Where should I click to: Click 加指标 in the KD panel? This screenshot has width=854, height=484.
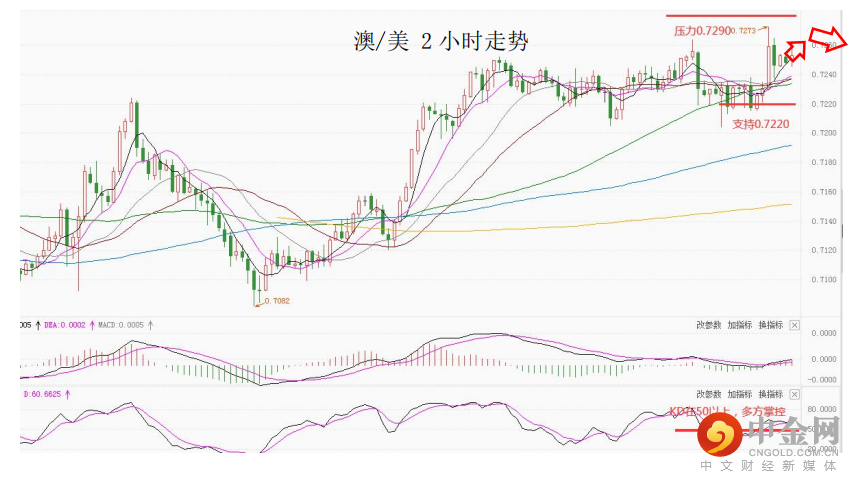pos(740,394)
